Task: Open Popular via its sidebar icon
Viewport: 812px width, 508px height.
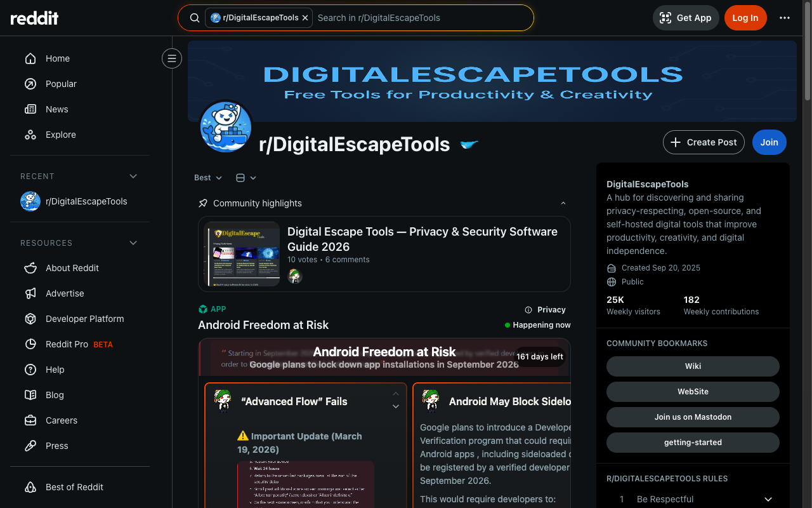Action: [30, 83]
